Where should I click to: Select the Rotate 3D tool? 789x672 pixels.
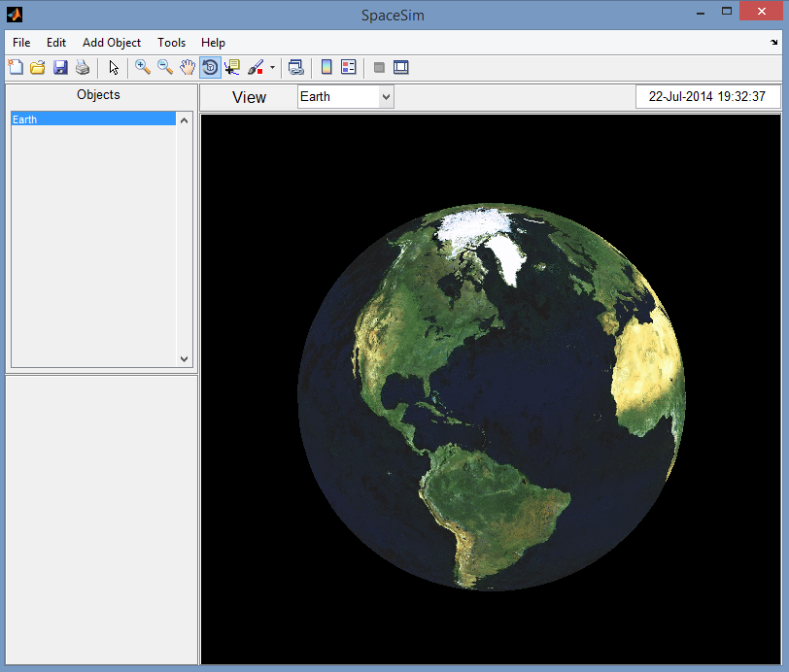[210, 67]
